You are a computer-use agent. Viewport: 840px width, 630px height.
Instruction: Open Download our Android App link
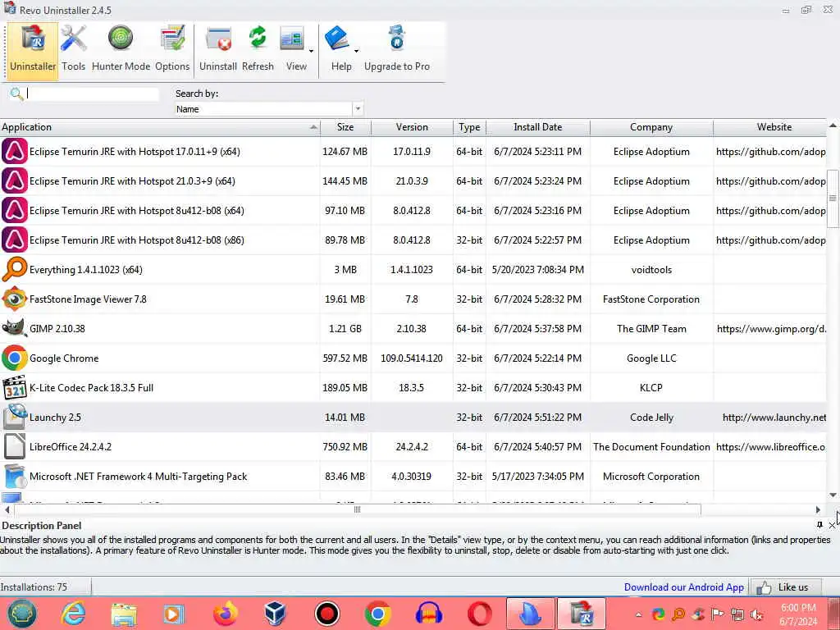(683, 587)
